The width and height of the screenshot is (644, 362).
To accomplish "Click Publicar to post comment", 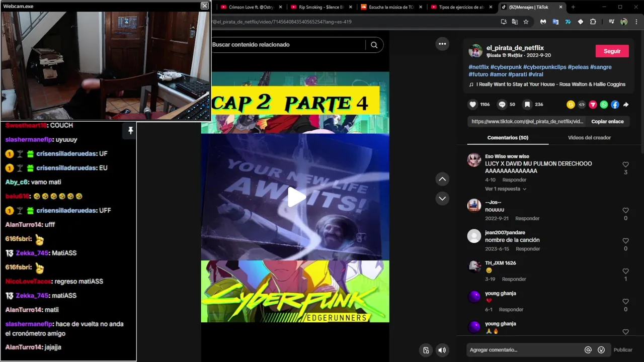I will click(623, 350).
